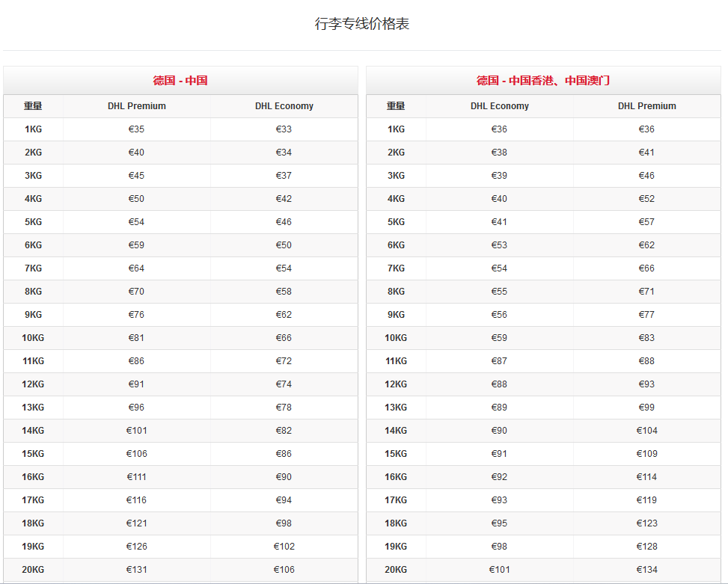Screen dimensions: 728x584
Task: Select the €134 Premium price for 20KG
Action: 646,570
